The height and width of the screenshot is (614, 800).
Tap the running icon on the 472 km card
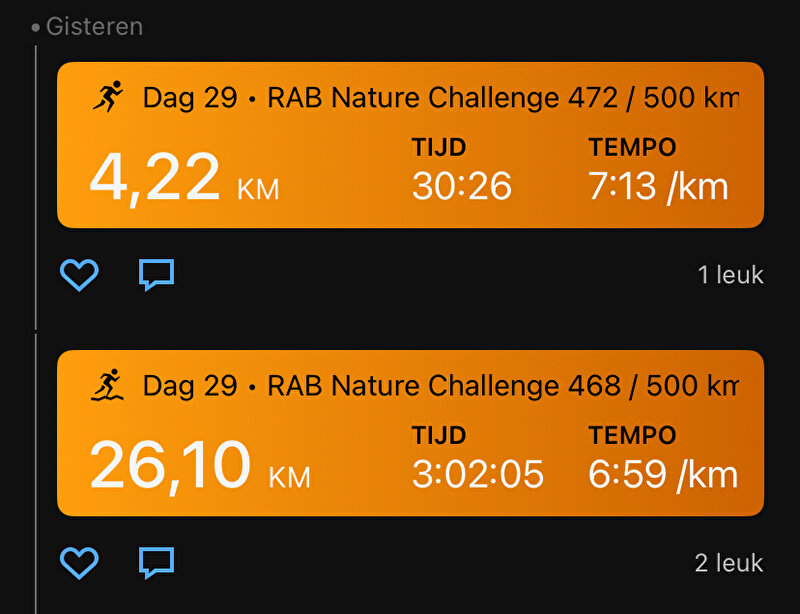point(108,96)
